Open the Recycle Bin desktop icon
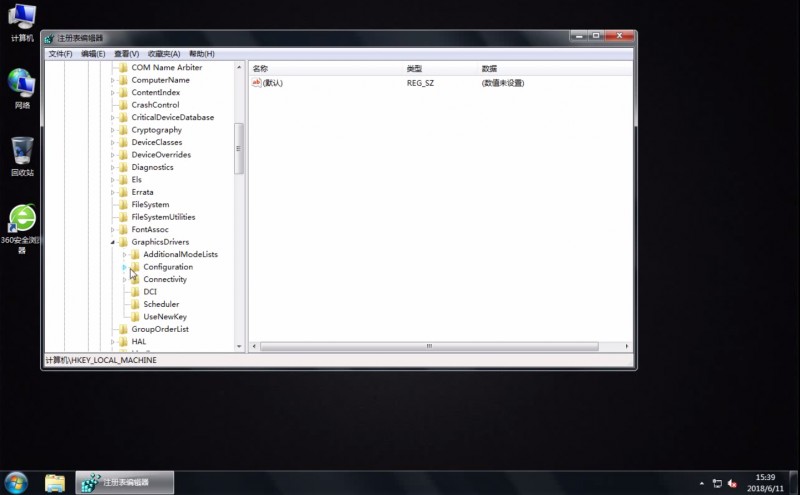Screen dimensions: 800x495 tap(22, 156)
